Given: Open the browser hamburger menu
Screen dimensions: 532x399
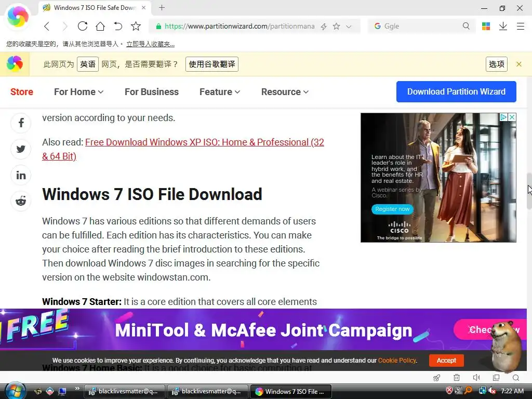Looking at the screenshot, I should 521,26.
